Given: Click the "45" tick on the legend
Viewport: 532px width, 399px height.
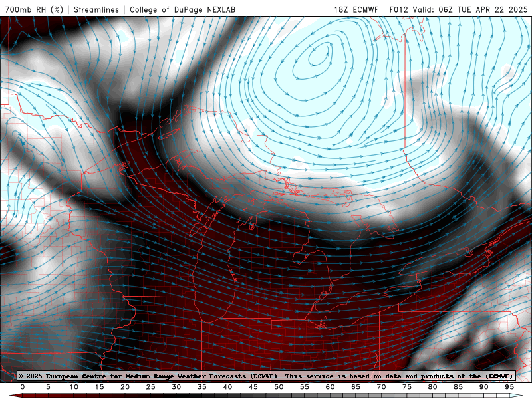Looking at the screenshot, I should click(253, 387).
